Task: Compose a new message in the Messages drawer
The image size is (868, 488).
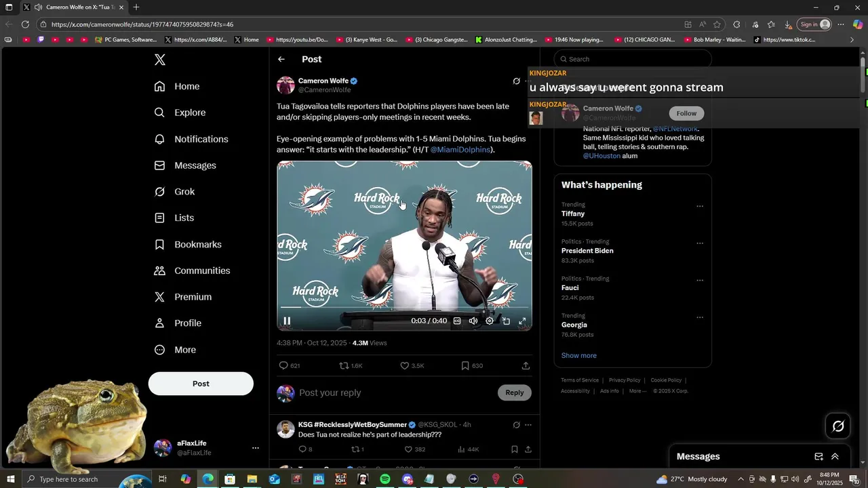Action: tap(818, 457)
